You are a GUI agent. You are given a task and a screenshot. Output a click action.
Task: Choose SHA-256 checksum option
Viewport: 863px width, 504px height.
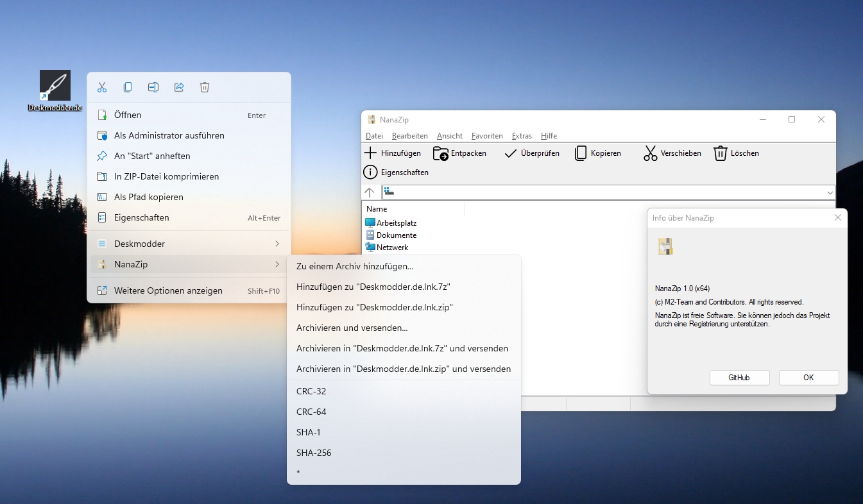(x=404, y=453)
